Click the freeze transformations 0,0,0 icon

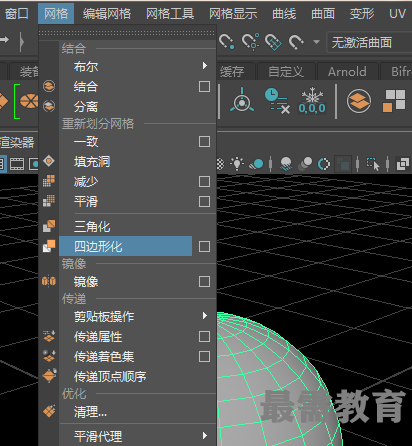[312, 101]
